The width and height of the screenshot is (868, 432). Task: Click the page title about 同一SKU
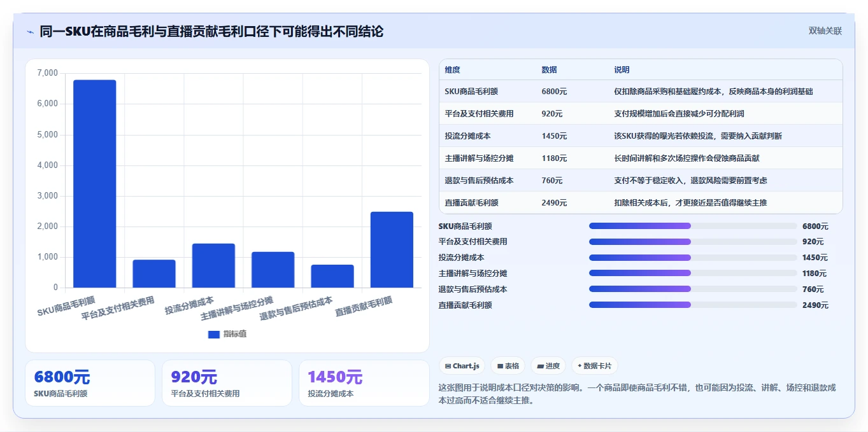[x=211, y=31]
